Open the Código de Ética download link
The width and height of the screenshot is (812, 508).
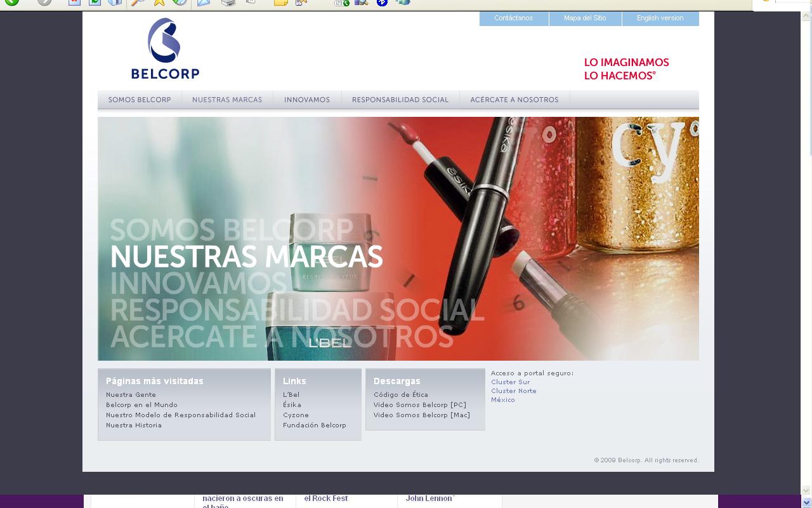(x=402, y=394)
